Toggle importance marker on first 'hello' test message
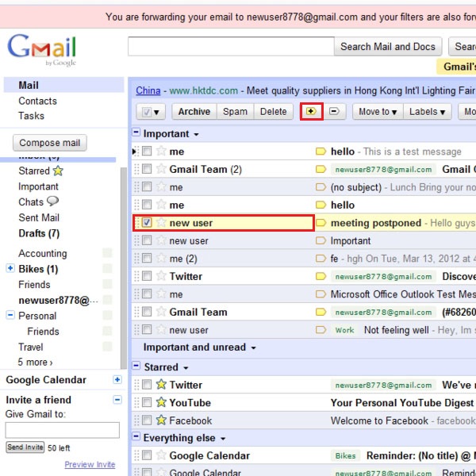 point(321,152)
